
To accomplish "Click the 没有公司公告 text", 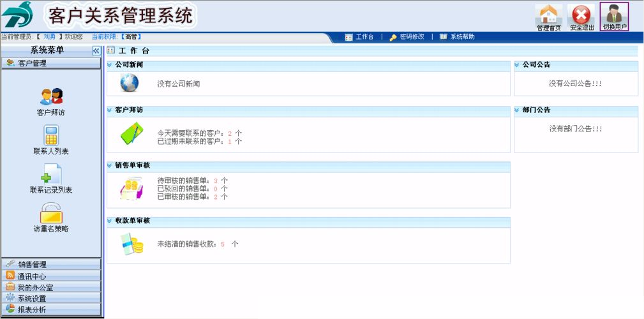I will pos(576,84).
